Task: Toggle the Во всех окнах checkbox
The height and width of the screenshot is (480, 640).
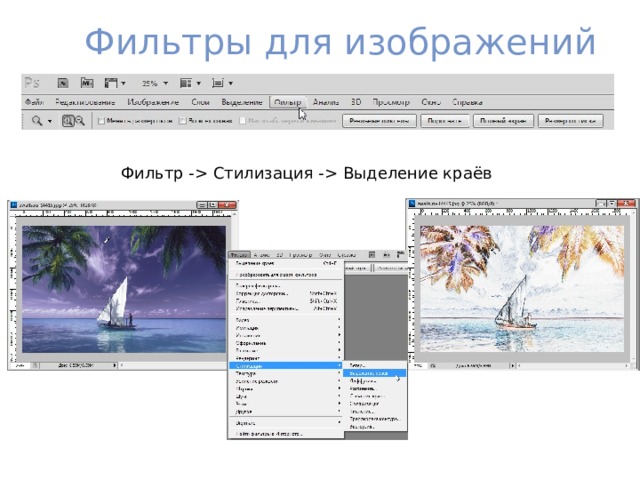Action: [x=182, y=121]
